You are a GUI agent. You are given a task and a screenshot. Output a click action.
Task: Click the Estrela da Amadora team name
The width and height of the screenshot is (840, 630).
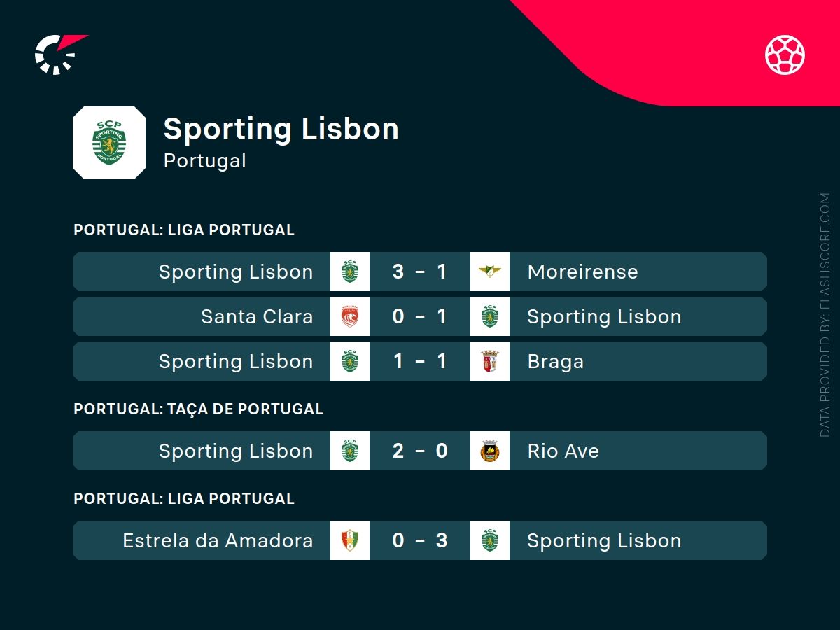(x=218, y=540)
